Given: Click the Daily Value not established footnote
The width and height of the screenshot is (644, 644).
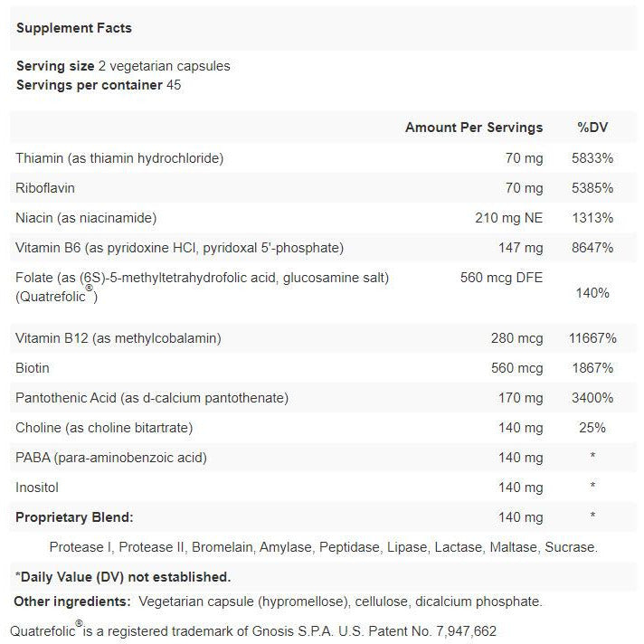Looking at the screenshot, I should click(x=123, y=577).
